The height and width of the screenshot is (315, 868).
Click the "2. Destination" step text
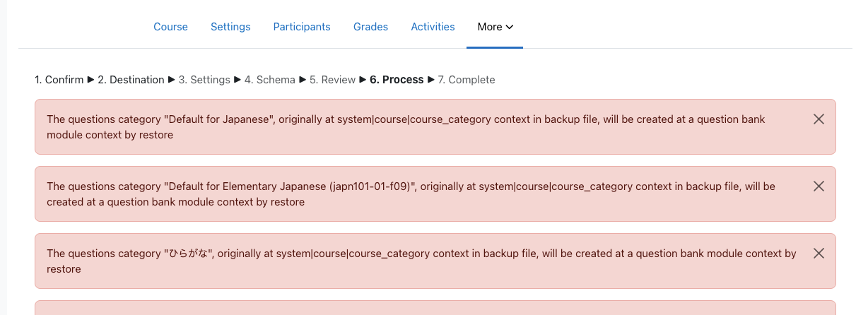131,80
